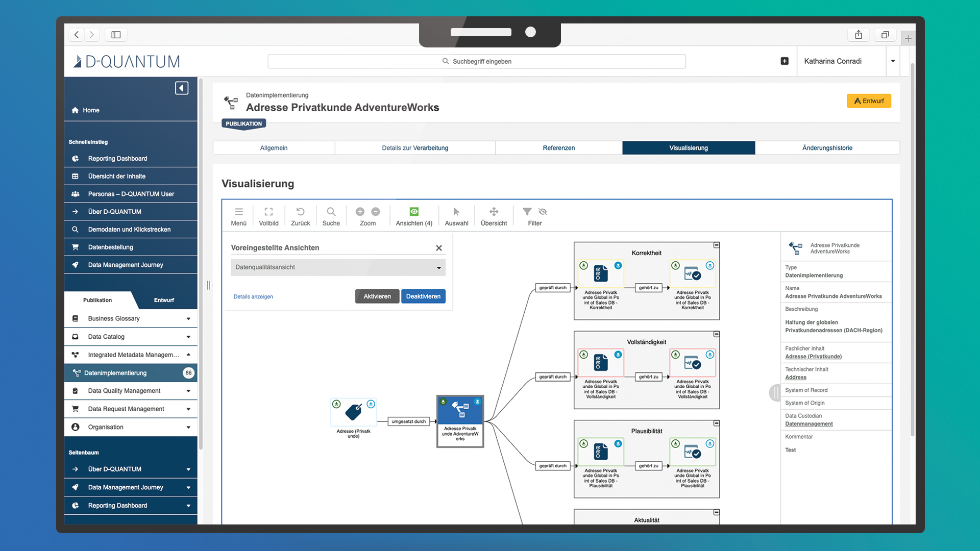Viewport: 980px width, 551px height.
Task: Toggle the crossed-out eye filter icon
Action: [x=543, y=212]
